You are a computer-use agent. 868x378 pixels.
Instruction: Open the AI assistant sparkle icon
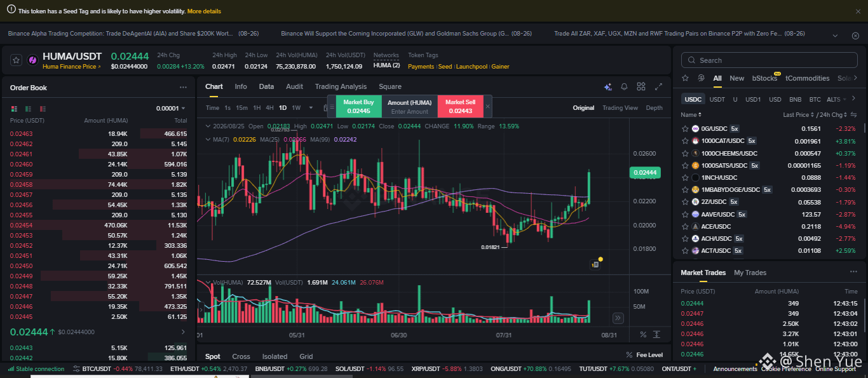[x=607, y=87]
